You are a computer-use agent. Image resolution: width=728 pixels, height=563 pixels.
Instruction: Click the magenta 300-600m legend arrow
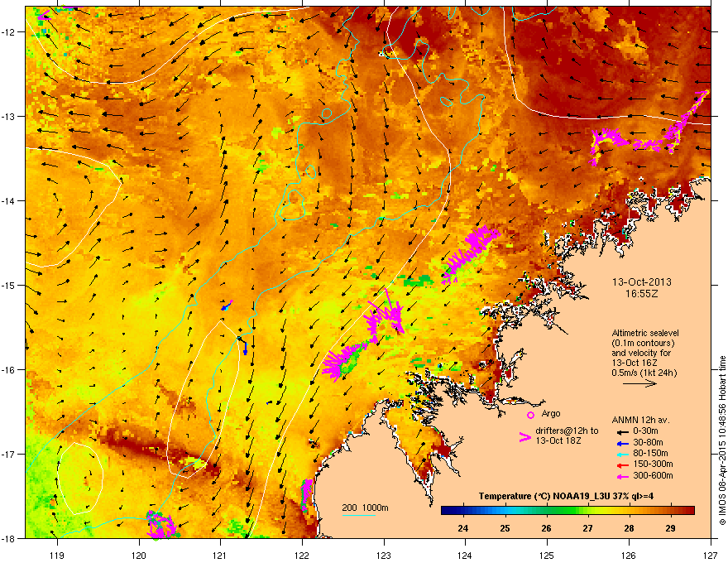pos(622,476)
